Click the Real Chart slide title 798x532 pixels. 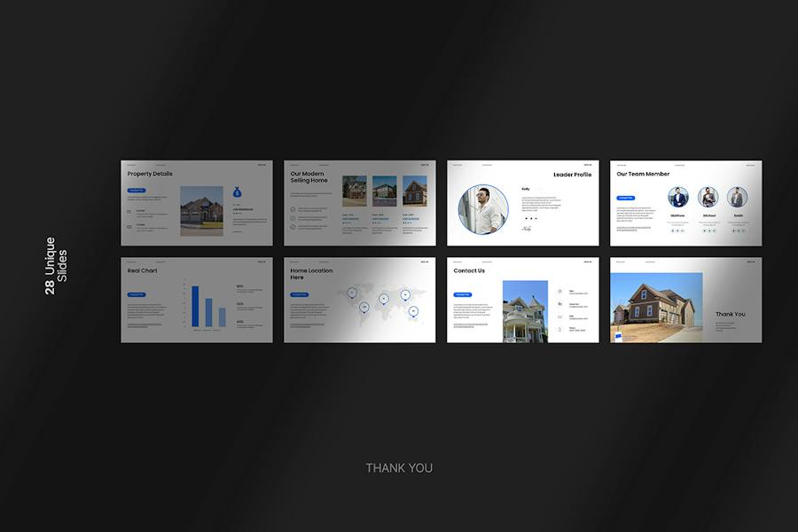(143, 270)
